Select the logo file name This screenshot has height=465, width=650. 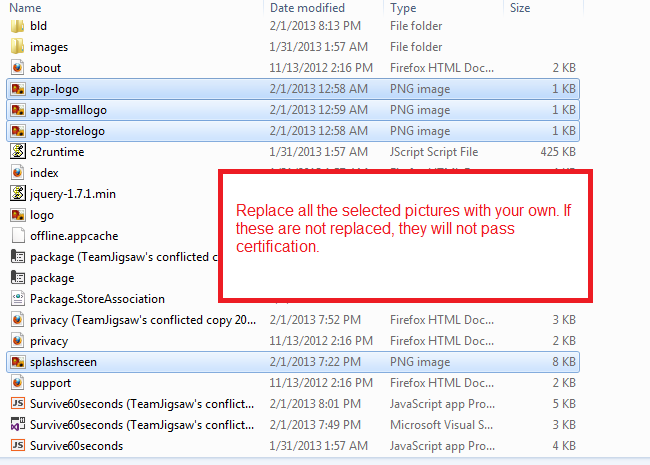click(42, 214)
